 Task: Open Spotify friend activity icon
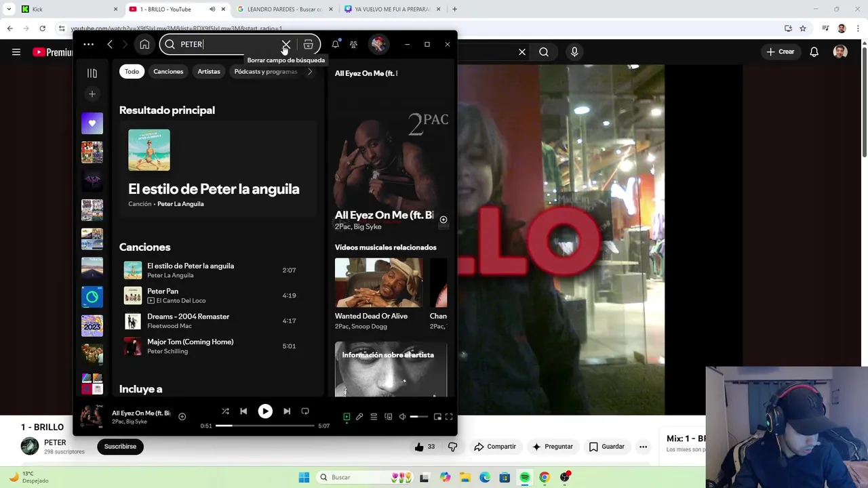pos(353,45)
